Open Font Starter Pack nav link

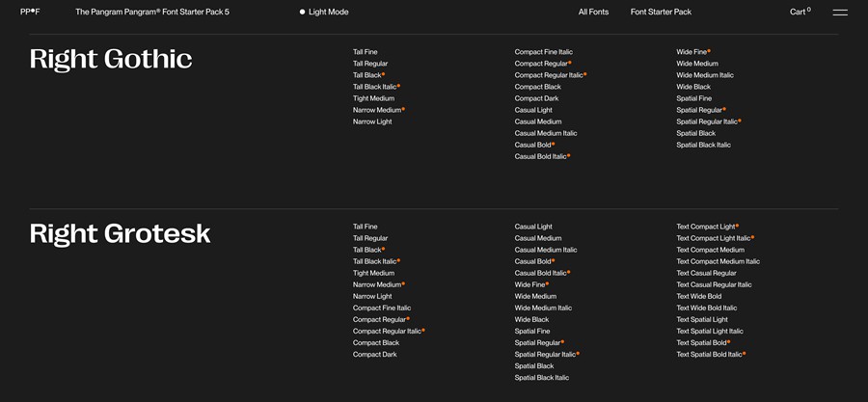(661, 12)
